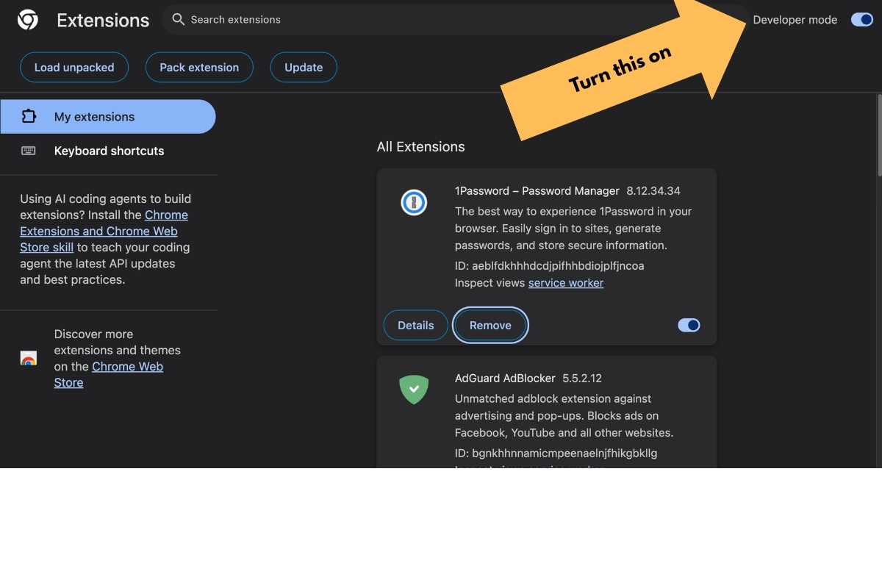
Task: Open the 1Password service worker link
Action: point(566,283)
